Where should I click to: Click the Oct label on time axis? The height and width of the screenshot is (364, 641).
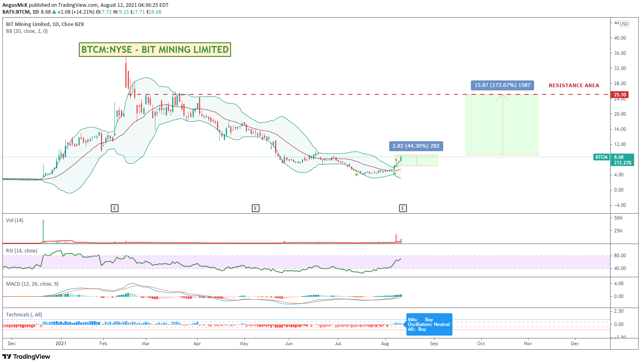481,344
